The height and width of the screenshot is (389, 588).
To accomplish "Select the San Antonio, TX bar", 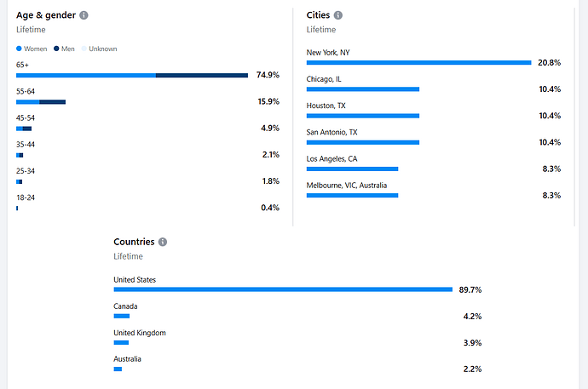I will pos(363,142).
